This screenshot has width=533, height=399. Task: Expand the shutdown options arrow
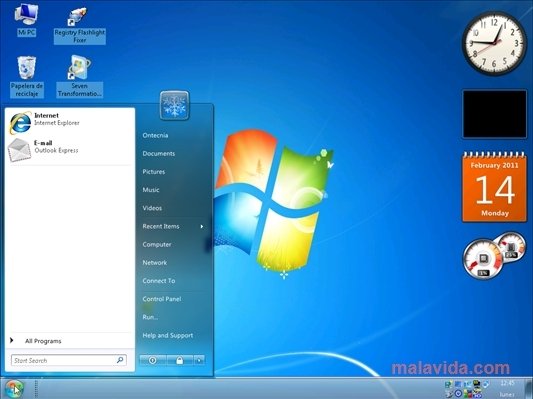pyautogui.click(x=199, y=360)
